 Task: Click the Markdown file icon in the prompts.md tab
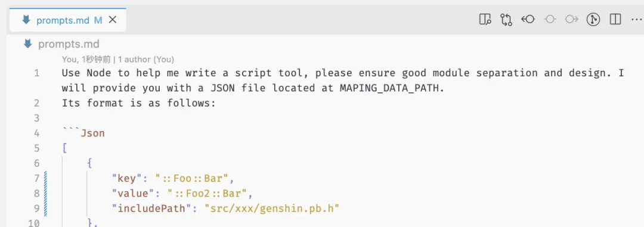tap(26, 20)
